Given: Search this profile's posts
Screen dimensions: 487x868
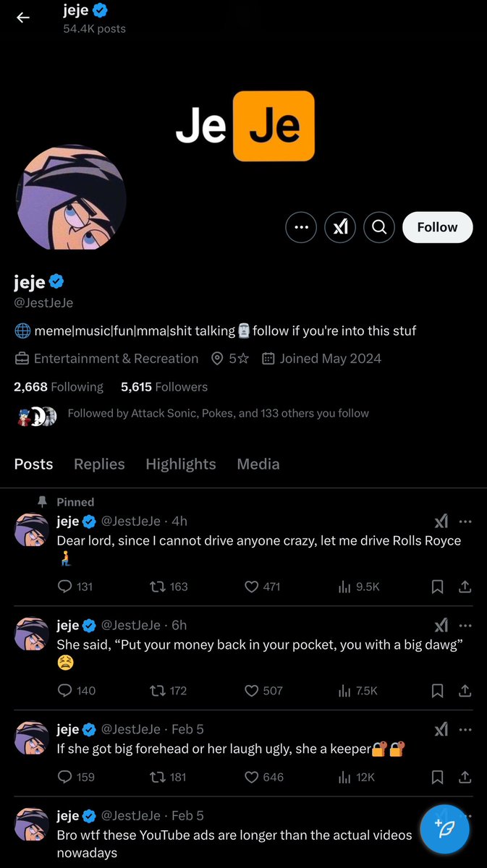Looking at the screenshot, I should 378,227.
